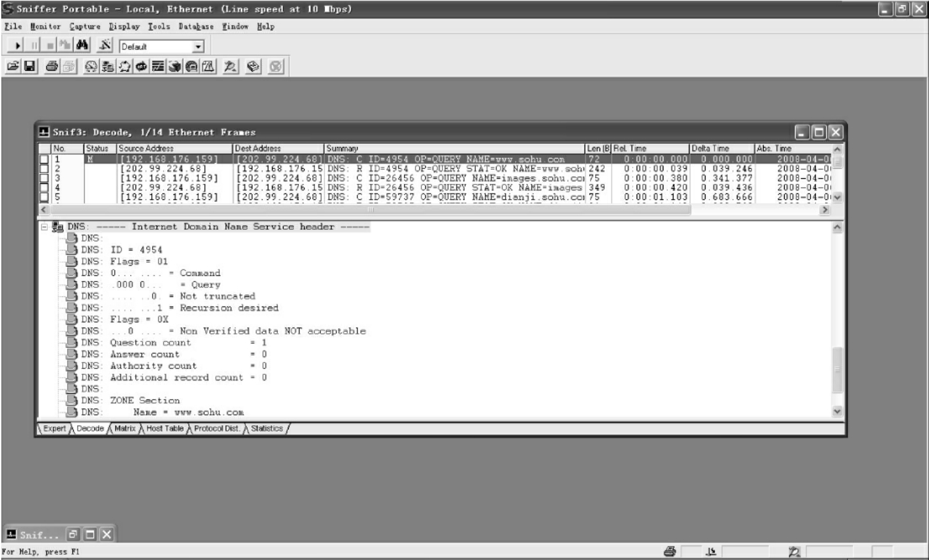Open the Help menu
Image resolution: width=929 pixels, height=560 pixels.
[266, 26]
